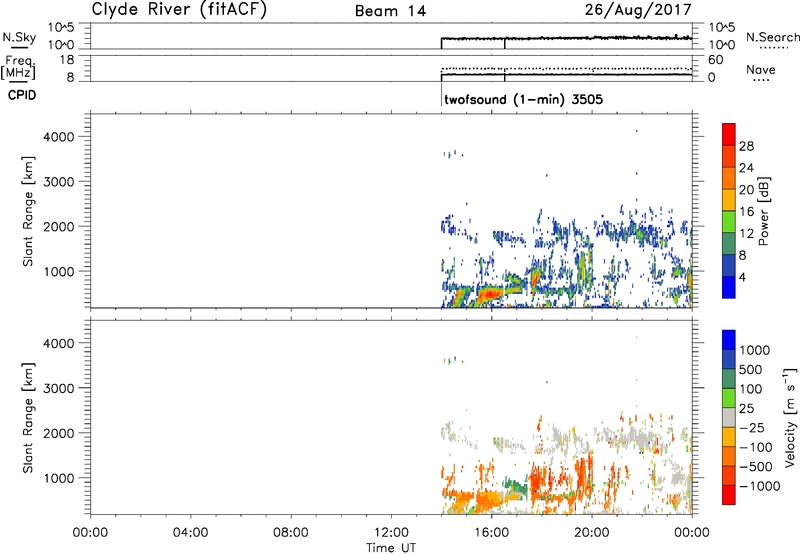The height and width of the screenshot is (554, 800).
Task: Click the bright blue bottom segment of Power color bar
Action: pos(729,287)
